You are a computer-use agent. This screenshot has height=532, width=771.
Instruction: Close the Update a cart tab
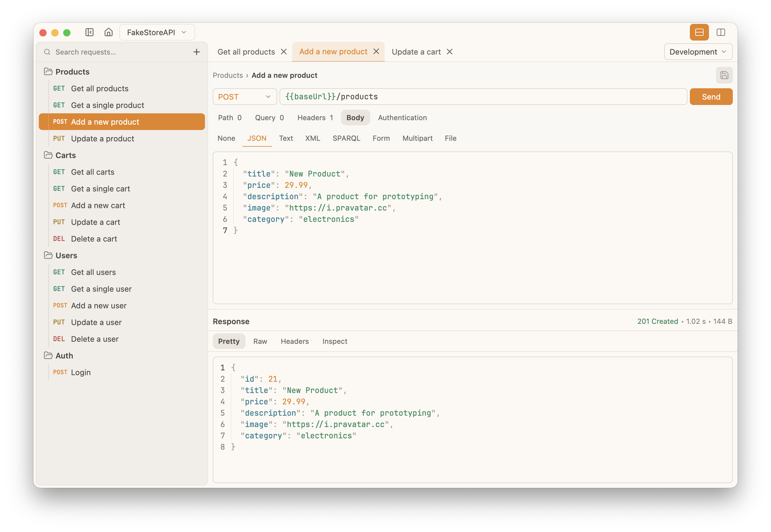click(x=450, y=52)
